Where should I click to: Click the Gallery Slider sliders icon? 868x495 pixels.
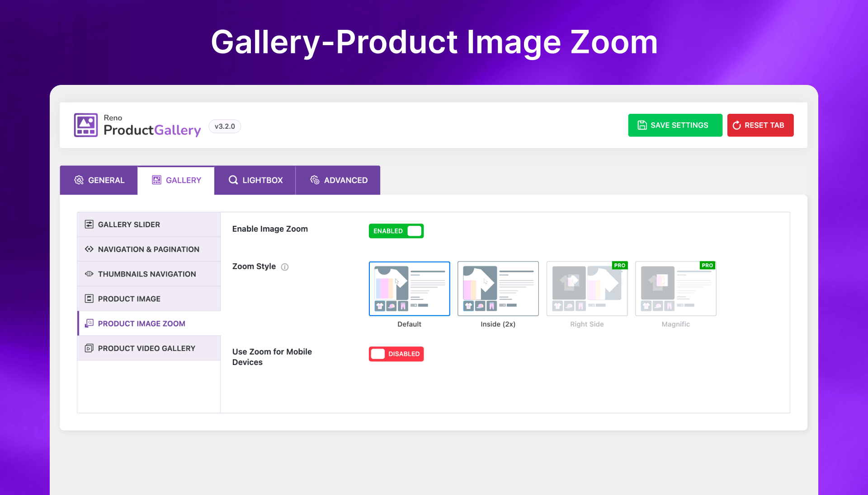tap(89, 224)
